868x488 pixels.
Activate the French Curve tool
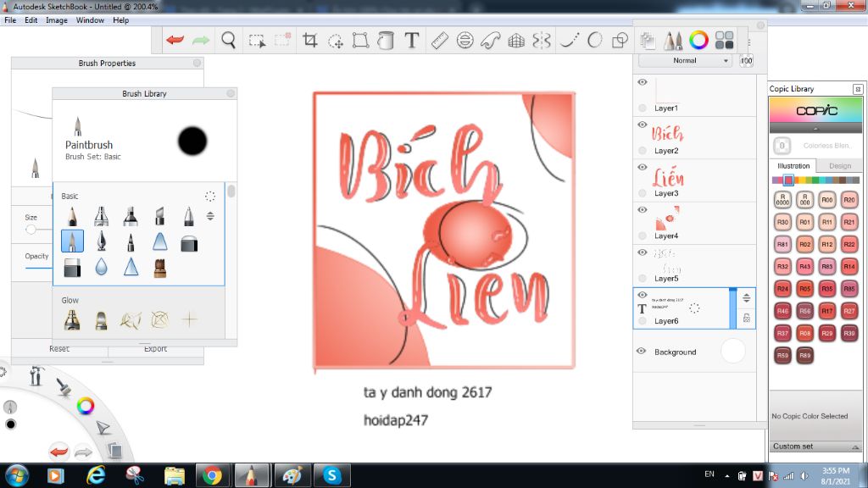[x=491, y=41]
